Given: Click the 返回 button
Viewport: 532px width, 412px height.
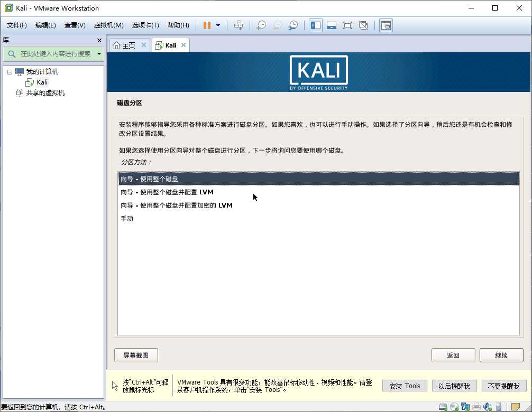Looking at the screenshot, I should click(453, 355).
